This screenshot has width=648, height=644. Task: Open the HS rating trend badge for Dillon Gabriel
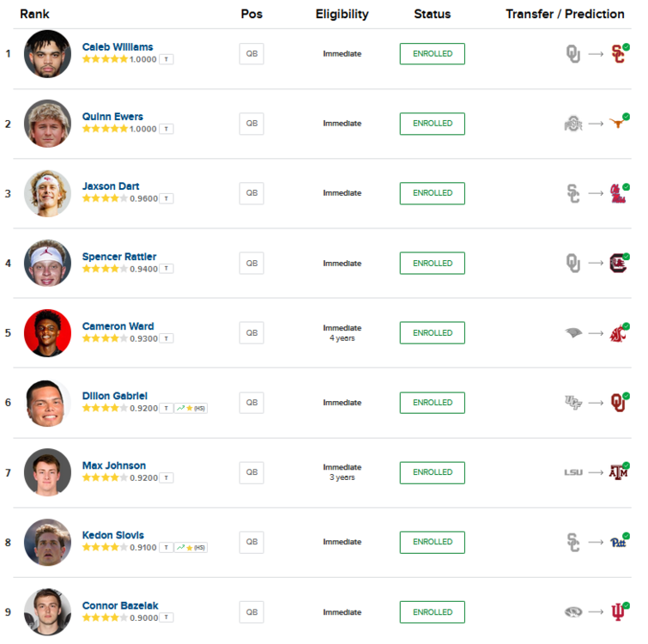(x=191, y=408)
